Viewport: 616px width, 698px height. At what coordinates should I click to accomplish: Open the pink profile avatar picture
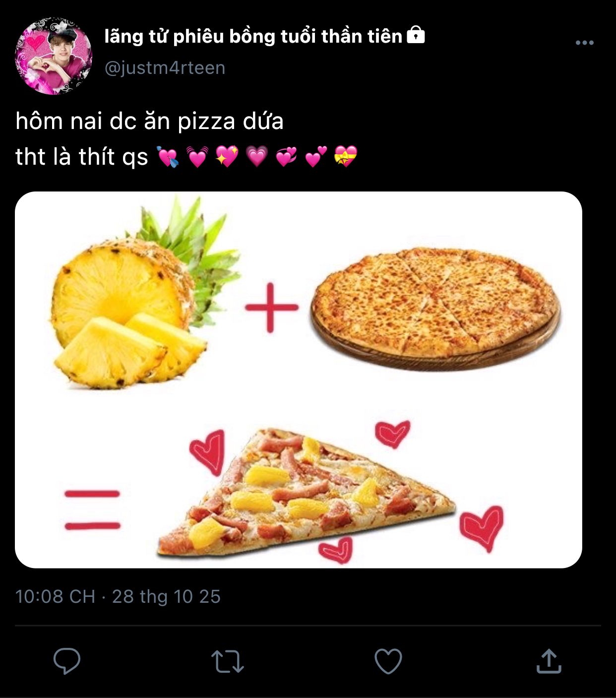click(54, 56)
